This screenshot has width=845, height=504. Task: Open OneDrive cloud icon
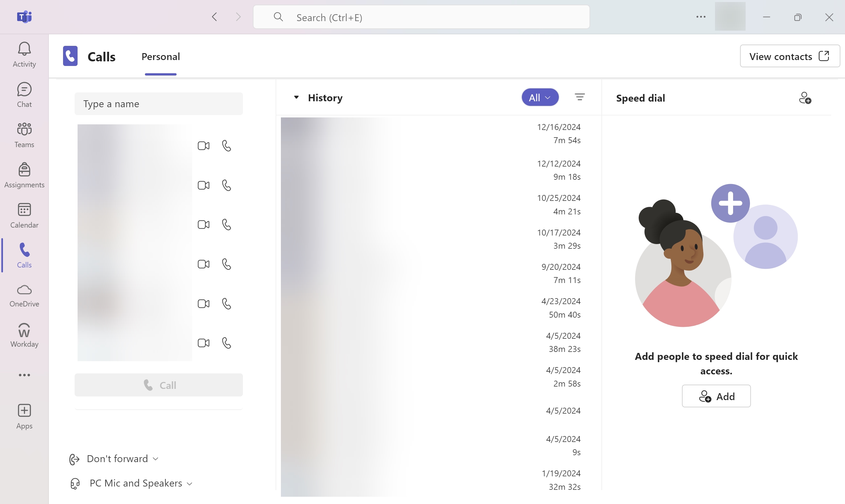[24, 296]
